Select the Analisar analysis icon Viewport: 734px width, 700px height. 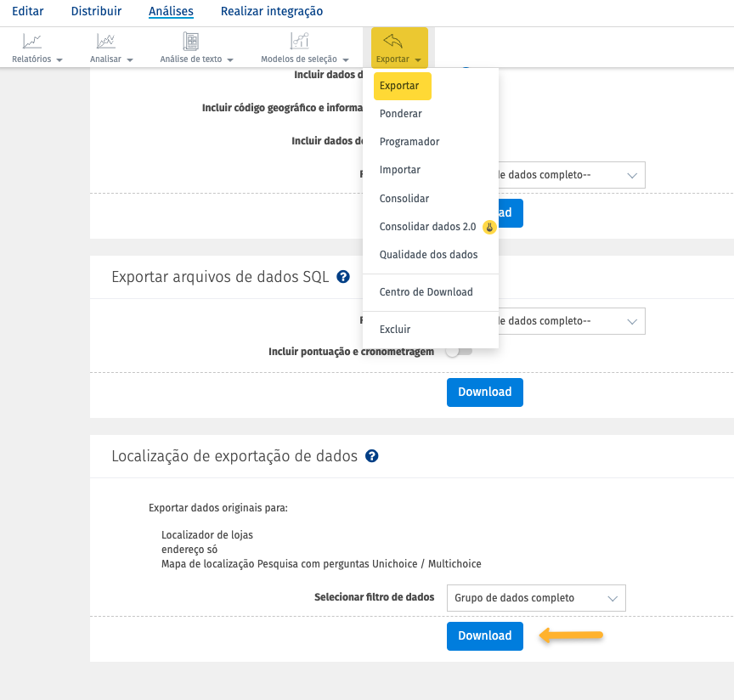pyautogui.click(x=105, y=41)
